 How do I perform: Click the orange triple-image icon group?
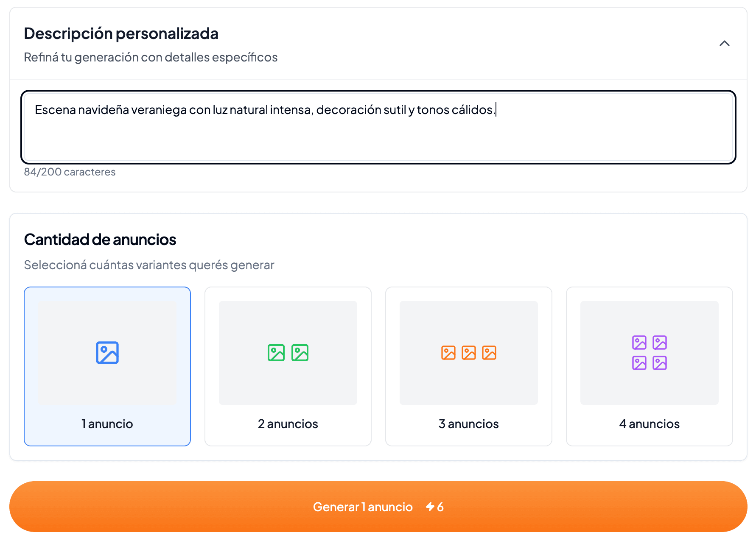click(x=468, y=352)
